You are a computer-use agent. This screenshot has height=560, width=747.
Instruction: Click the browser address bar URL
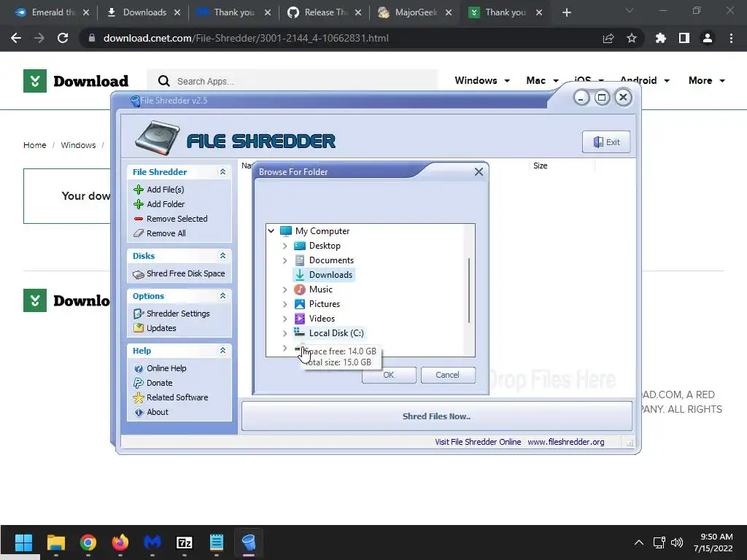tap(246, 38)
